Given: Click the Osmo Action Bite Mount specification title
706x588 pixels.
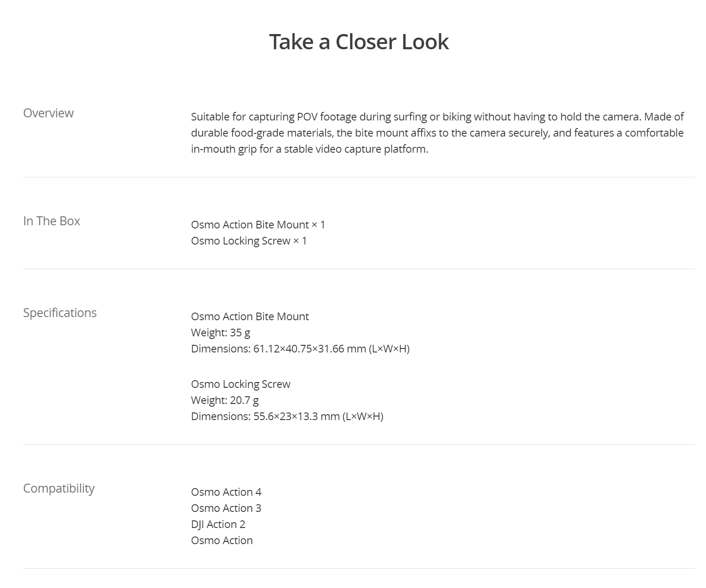Looking at the screenshot, I should tap(250, 316).
